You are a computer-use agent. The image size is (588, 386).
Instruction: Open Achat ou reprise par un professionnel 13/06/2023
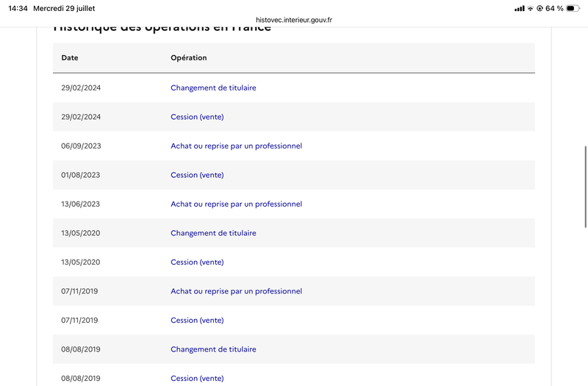236,204
